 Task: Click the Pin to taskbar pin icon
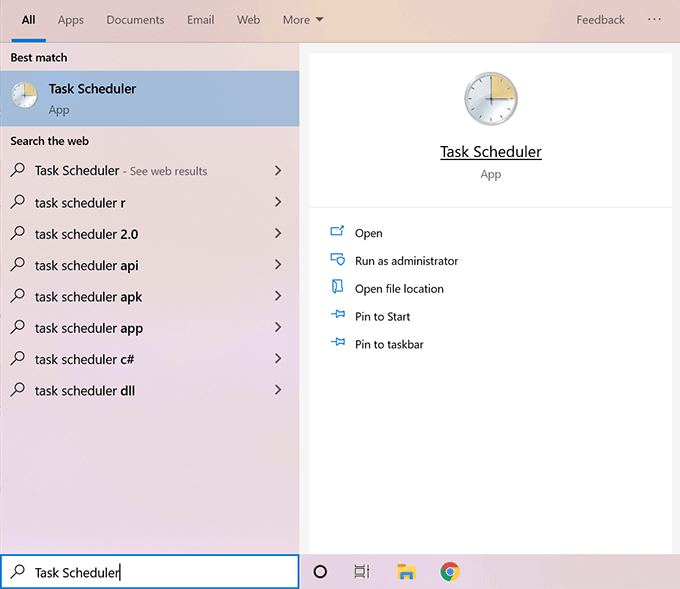[x=338, y=342]
